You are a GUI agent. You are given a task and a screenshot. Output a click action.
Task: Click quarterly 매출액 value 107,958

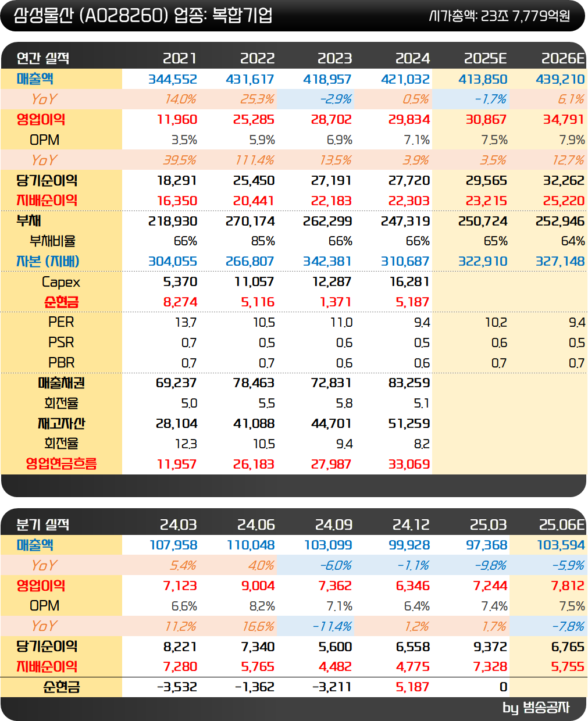click(173, 545)
